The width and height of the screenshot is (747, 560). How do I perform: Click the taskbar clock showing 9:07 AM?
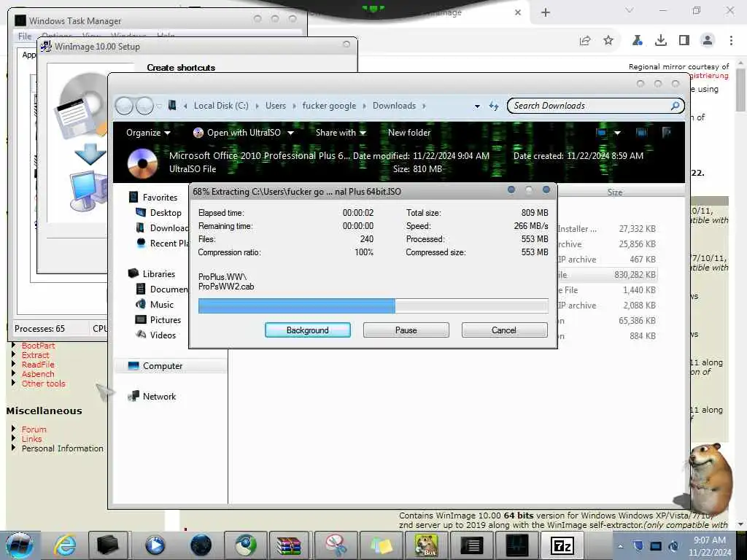[710, 546]
